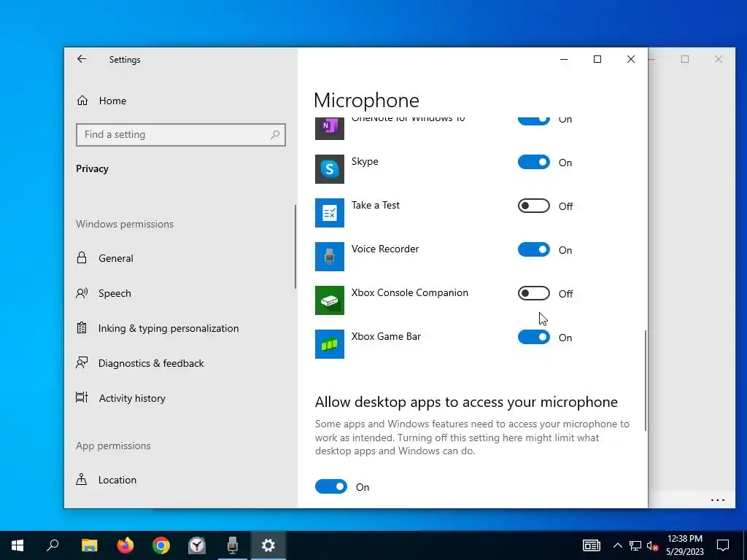This screenshot has width=747, height=560.
Task: Click the content pane vertical scrollbar
Action: 646,381
